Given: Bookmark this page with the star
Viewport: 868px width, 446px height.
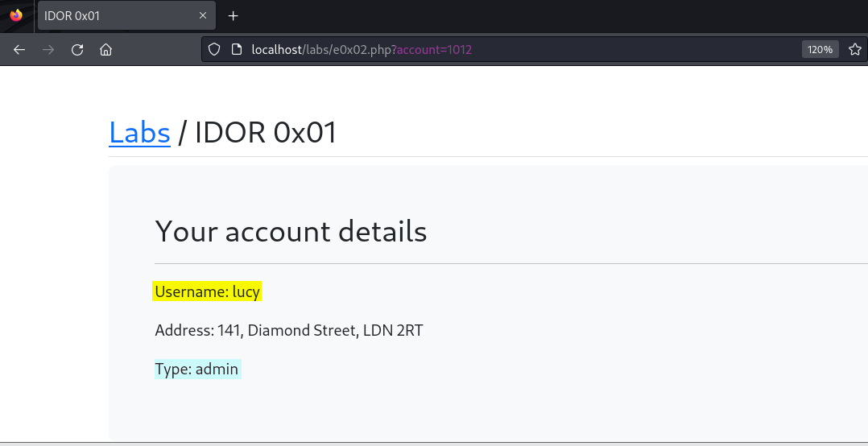Looking at the screenshot, I should pos(855,50).
